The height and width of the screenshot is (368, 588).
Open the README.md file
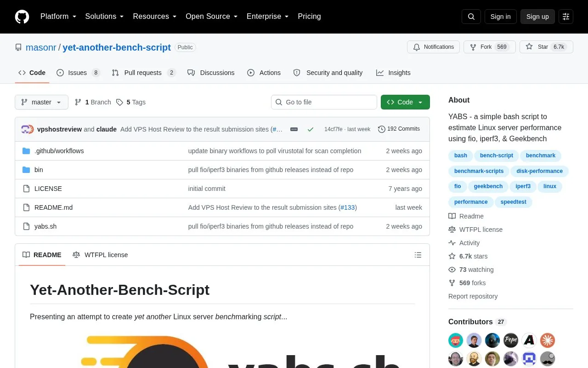click(53, 207)
